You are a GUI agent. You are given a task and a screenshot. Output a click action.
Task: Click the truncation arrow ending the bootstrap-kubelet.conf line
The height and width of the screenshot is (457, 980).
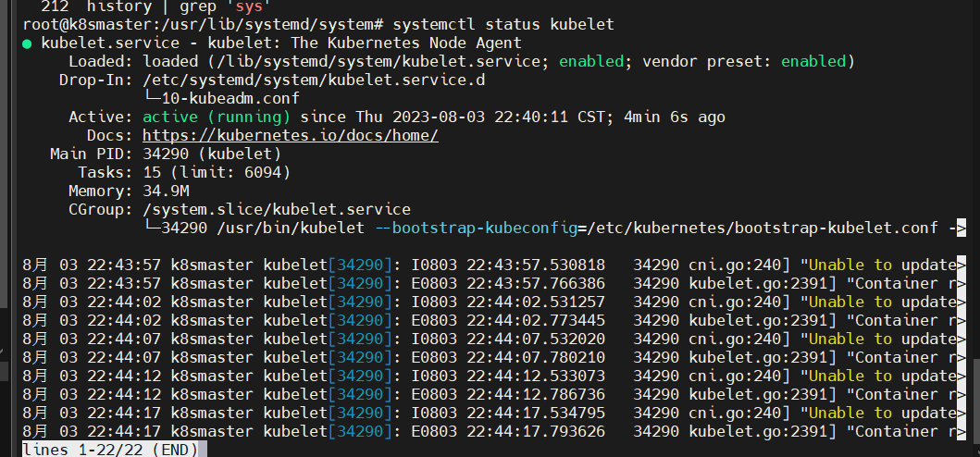[x=959, y=228]
